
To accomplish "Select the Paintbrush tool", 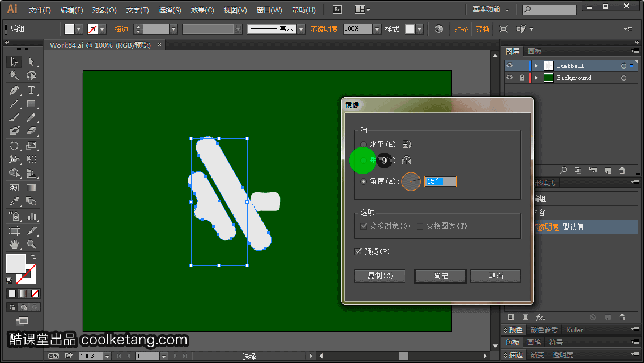I will coord(14,117).
